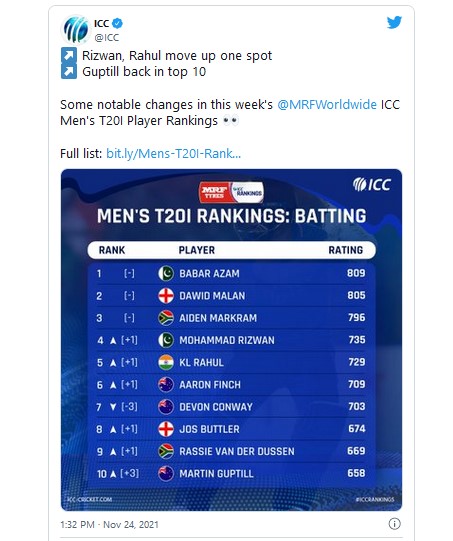Viewport: 453px width, 541px height.
Task: Click the ICC account display name
Action: coord(101,23)
